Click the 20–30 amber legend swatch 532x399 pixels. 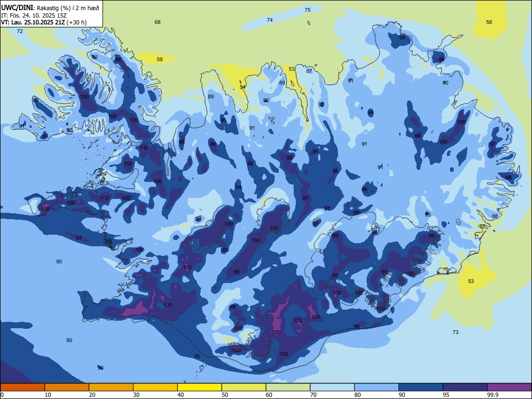coord(111,387)
